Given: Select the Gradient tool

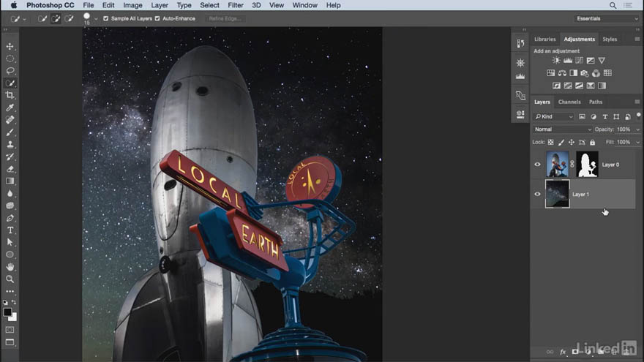Looking at the screenshot, I should point(10,181).
